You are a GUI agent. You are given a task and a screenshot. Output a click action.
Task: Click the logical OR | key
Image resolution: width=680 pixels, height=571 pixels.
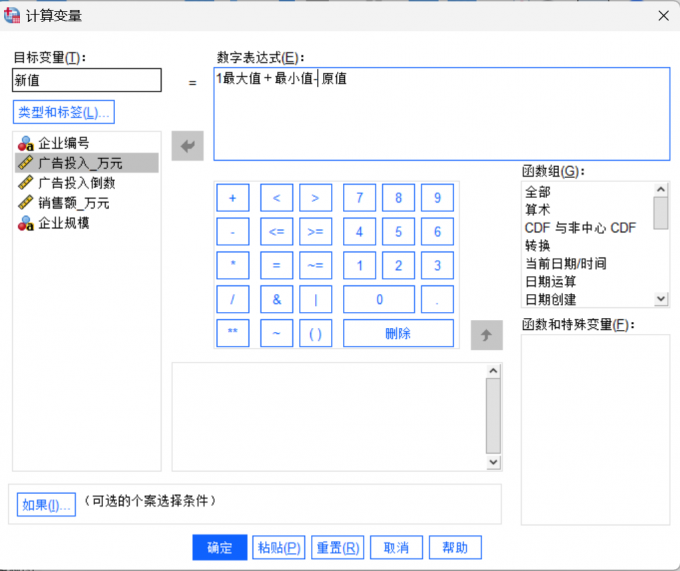[x=316, y=299]
